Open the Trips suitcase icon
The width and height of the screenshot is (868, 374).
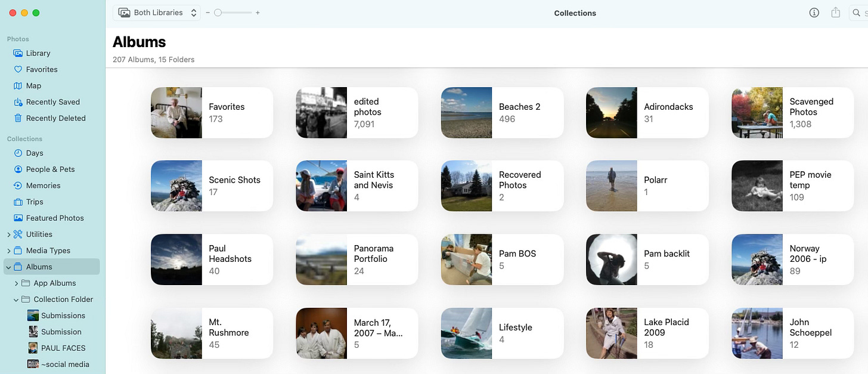(18, 202)
